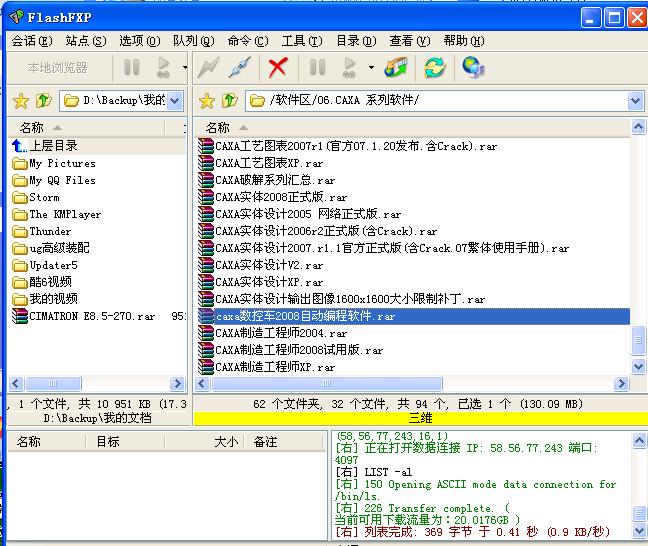Click the local pane pause icon
Screen dimensions: 648x546
pyautogui.click(x=131, y=67)
